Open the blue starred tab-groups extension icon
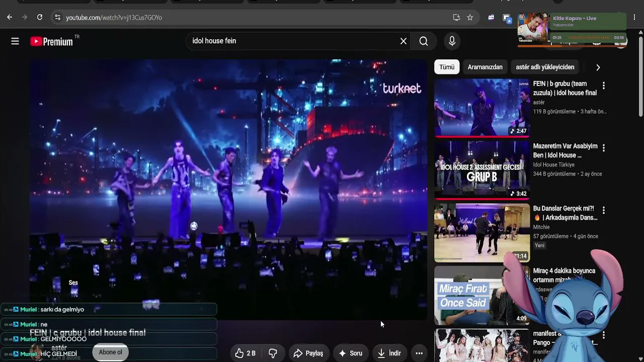 pos(507,19)
